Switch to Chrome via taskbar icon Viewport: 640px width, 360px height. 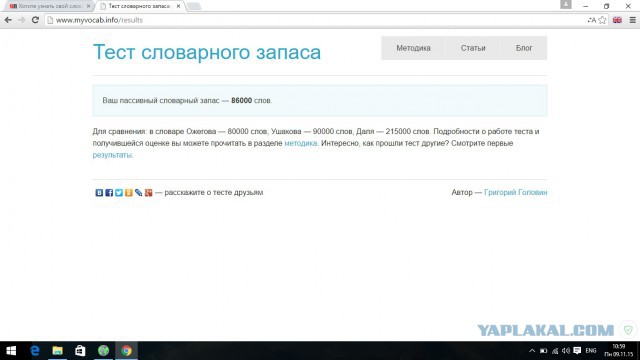tap(126, 351)
